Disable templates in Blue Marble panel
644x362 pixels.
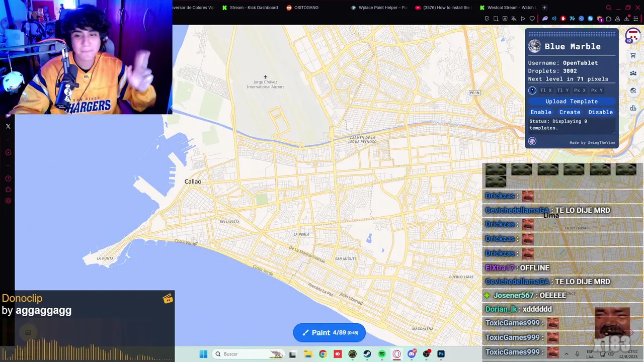(601, 112)
